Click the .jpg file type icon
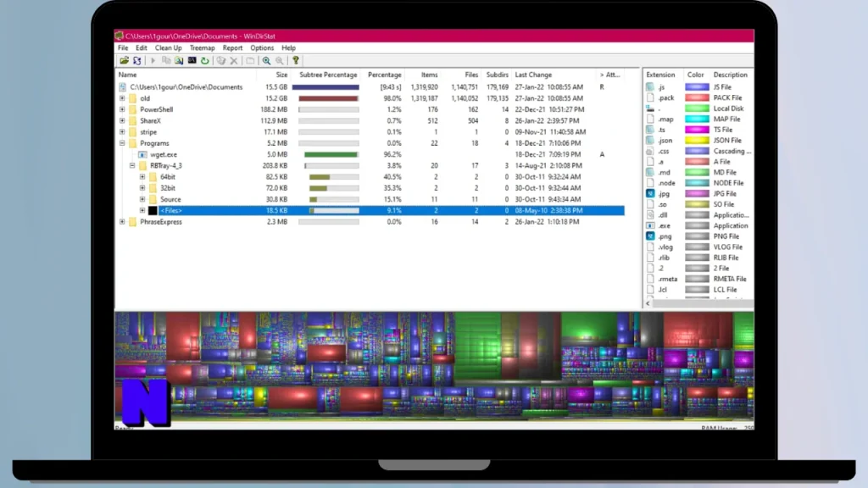The image size is (868, 488). [650, 194]
